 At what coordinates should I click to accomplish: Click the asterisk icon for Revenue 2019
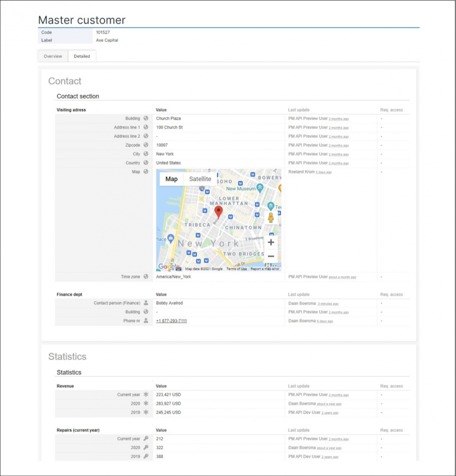[x=146, y=412]
